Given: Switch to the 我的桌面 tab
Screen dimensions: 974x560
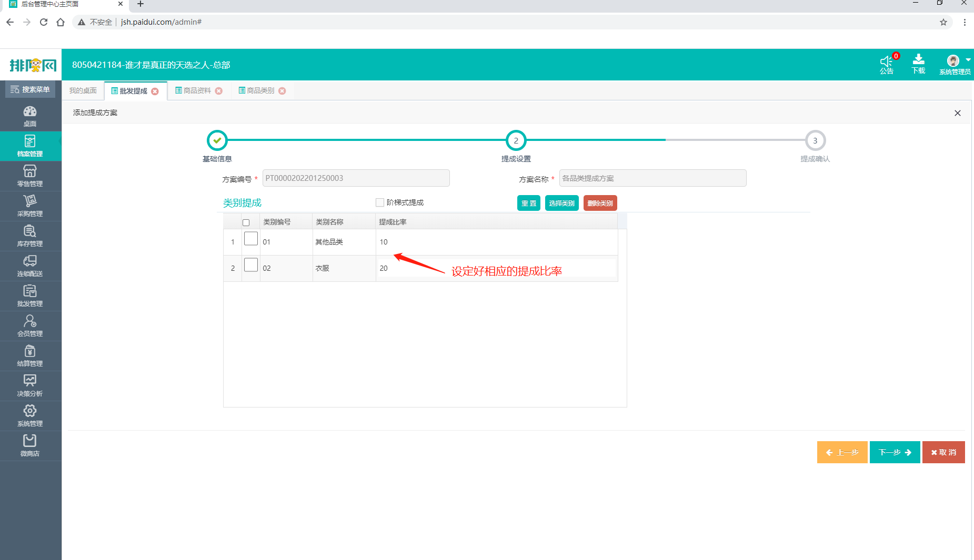Looking at the screenshot, I should [83, 90].
